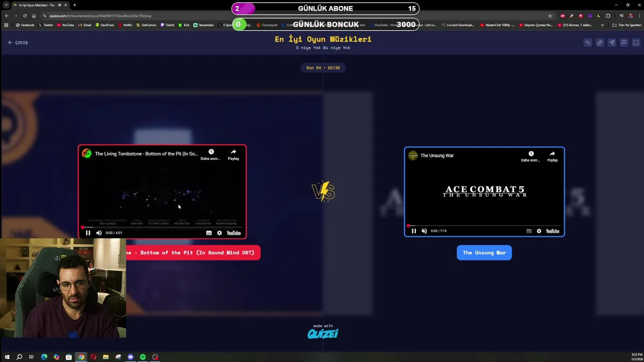Image resolution: width=644 pixels, height=362 pixels.
Task: Go back in browser history
Action: click(7, 16)
